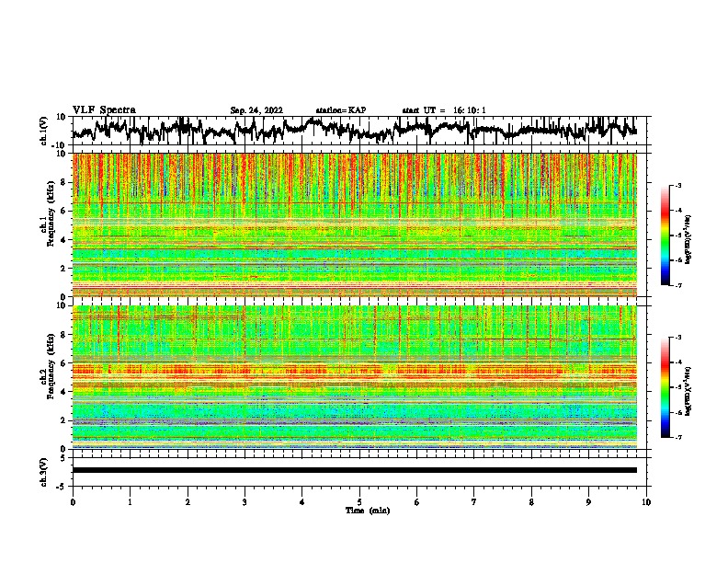The height and width of the screenshot is (563, 728).
Task: Click the time axis tick label "1"
Action: [131, 502]
